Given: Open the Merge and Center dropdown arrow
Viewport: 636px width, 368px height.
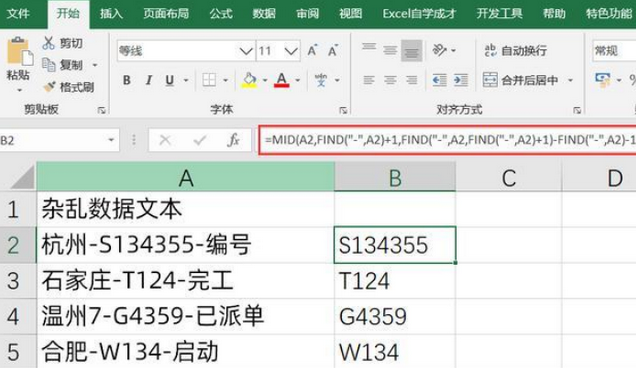Looking at the screenshot, I should point(570,80).
